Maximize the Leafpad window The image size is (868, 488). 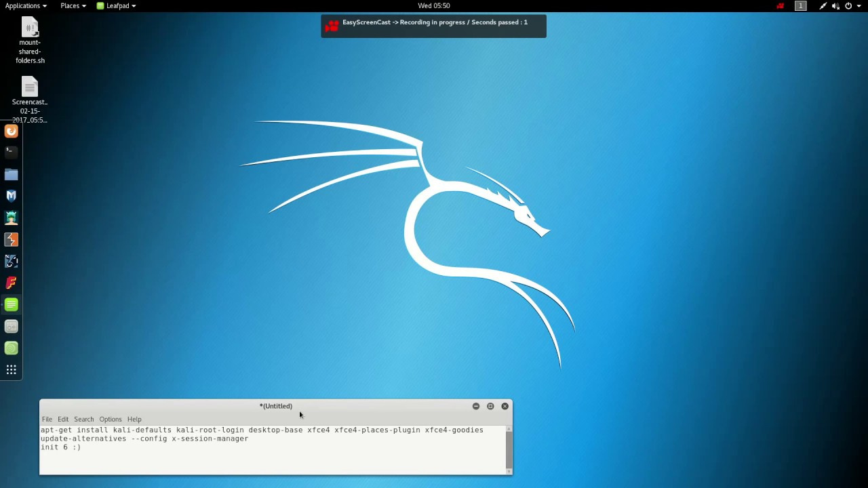[490, 406]
